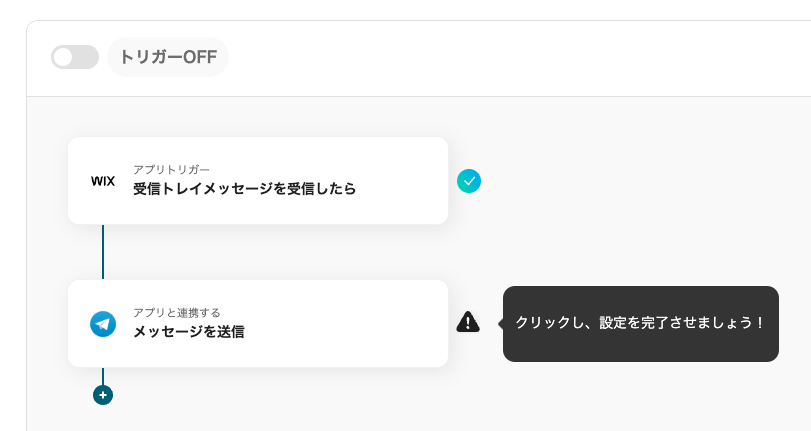
Task: Click the アプリと連携する label text
Action: click(x=177, y=312)
